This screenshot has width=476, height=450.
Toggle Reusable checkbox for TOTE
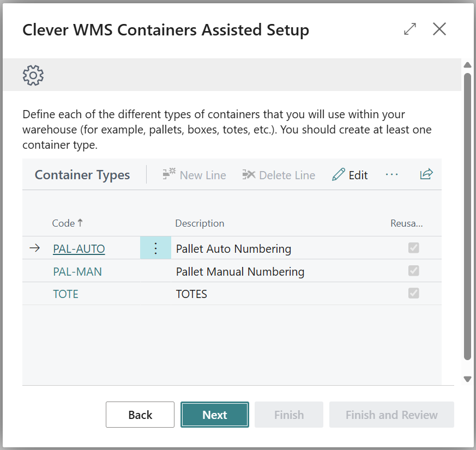(414, 294)
